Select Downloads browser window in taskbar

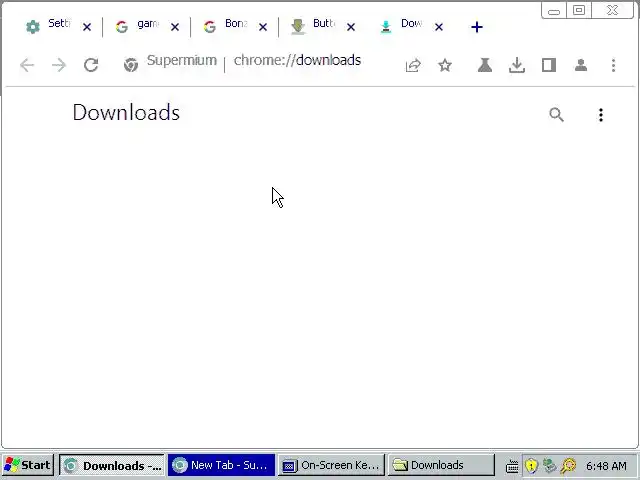click(112, 465)
